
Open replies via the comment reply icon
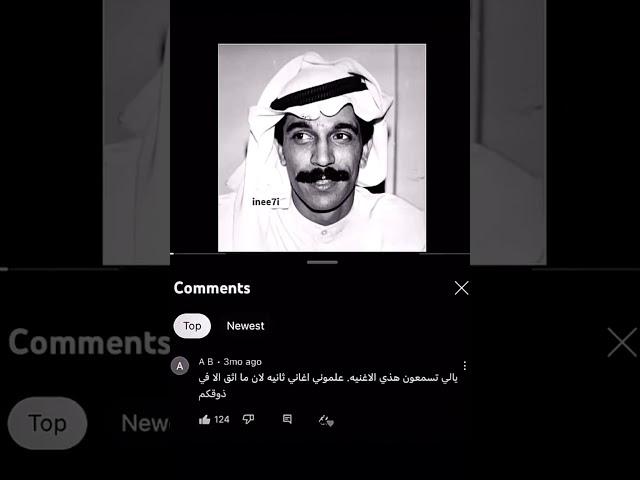[287, 419]
